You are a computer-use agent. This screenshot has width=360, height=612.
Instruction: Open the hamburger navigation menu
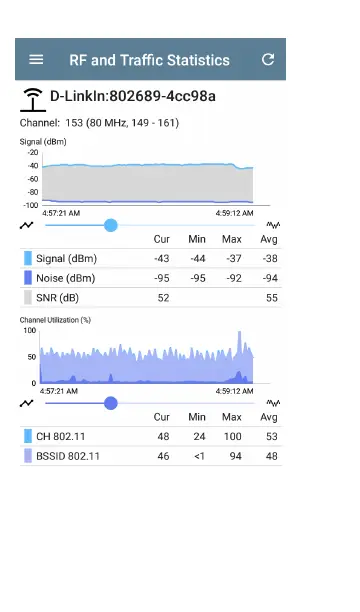[x=36, y=60]
